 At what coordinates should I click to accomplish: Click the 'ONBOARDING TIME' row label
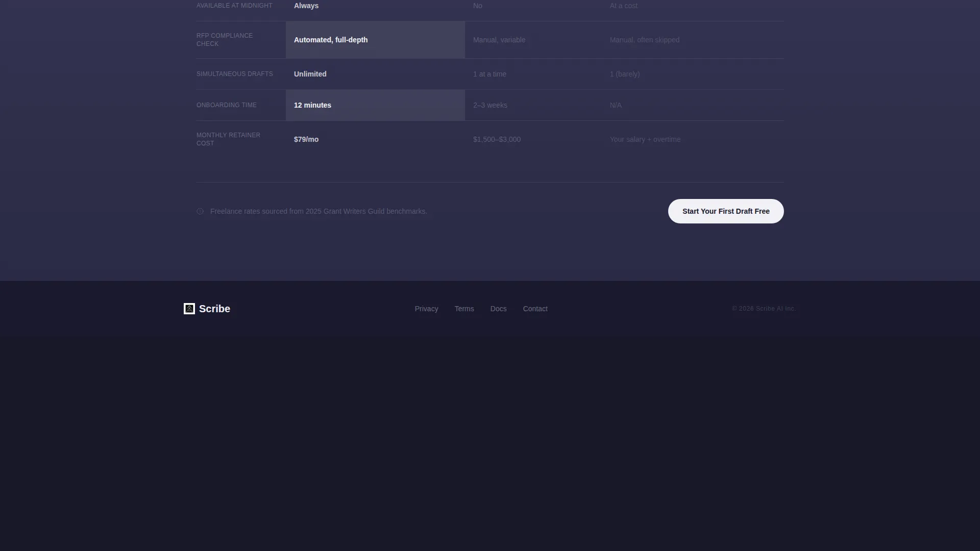(x=227, y=105)
